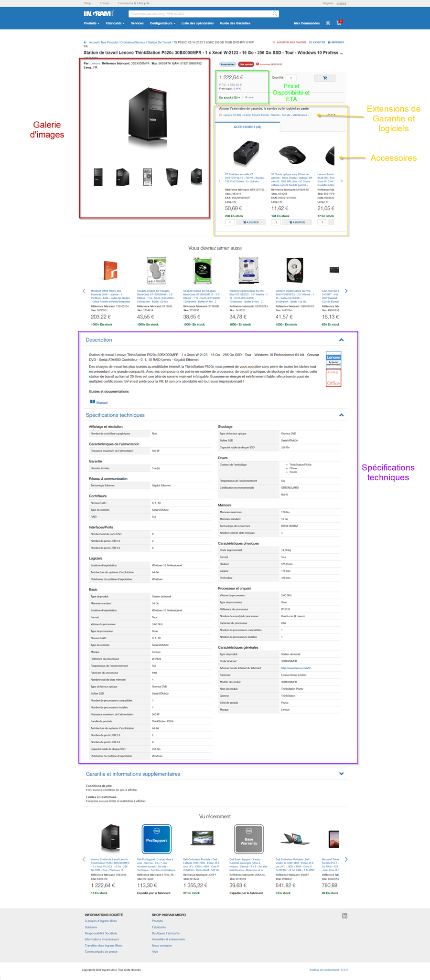Collapse the Description section chevron

click(x=341, y=340)
